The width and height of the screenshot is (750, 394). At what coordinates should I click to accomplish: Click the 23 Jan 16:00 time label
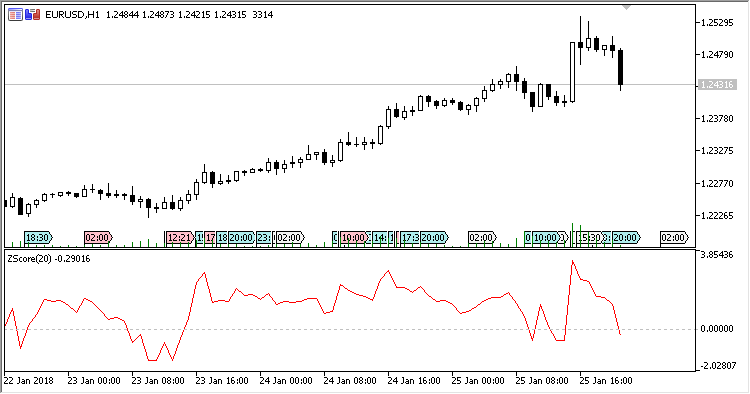222,381
